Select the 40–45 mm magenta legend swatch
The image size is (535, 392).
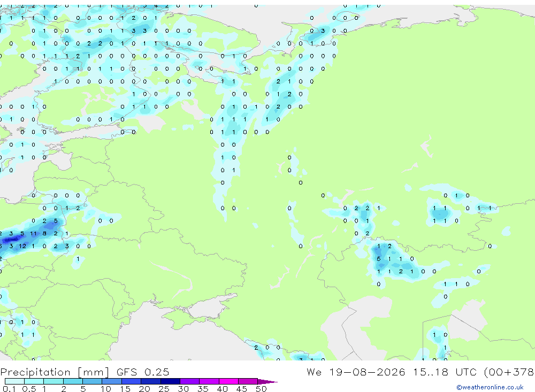click(x=228, y=381)
